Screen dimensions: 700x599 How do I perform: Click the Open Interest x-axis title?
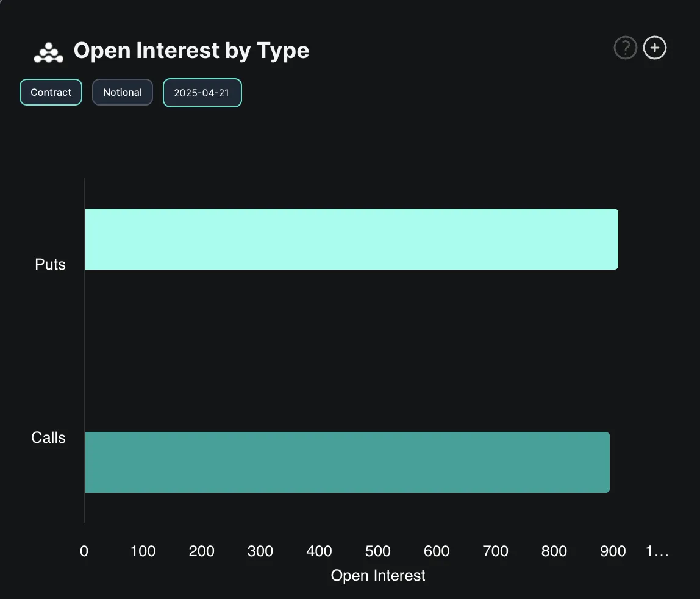click(x=378, y=576)
